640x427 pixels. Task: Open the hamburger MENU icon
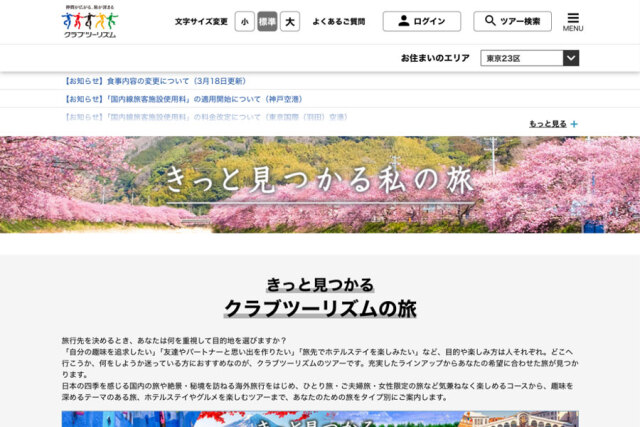click(x=573, y=20)
